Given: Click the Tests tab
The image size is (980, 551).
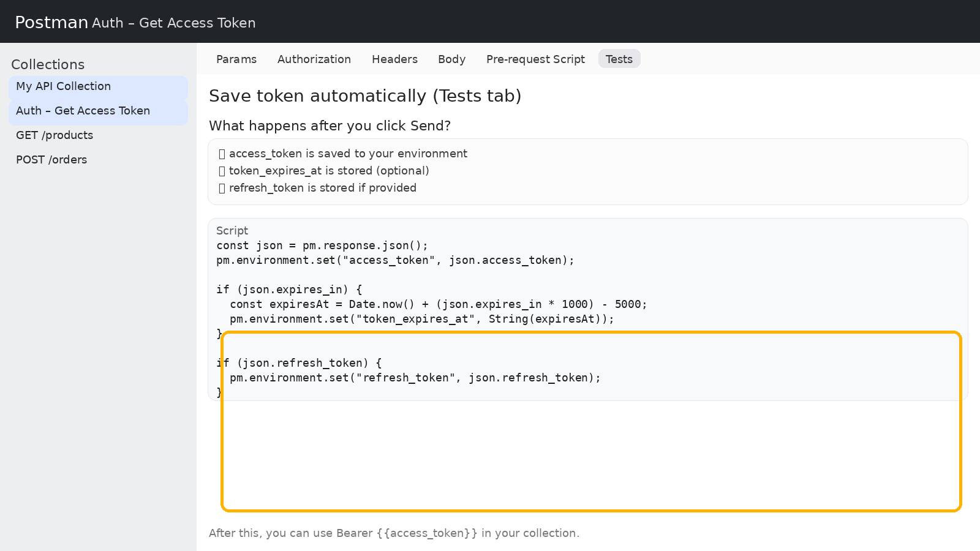Looking at the screenshot, I should (x=619, y=59).
